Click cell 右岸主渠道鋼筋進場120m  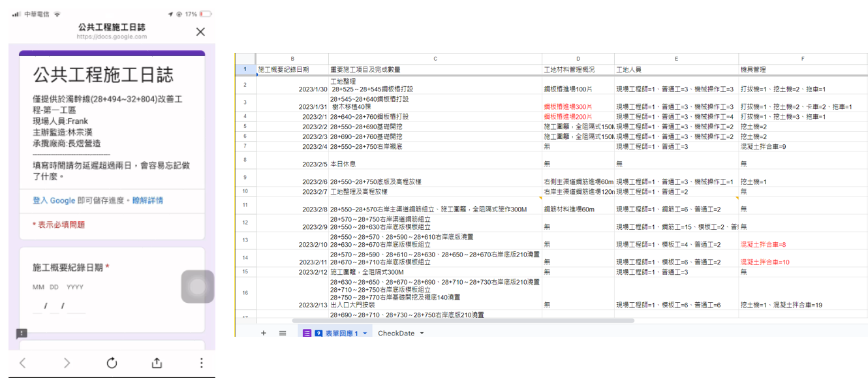click(x=578, y=192)
